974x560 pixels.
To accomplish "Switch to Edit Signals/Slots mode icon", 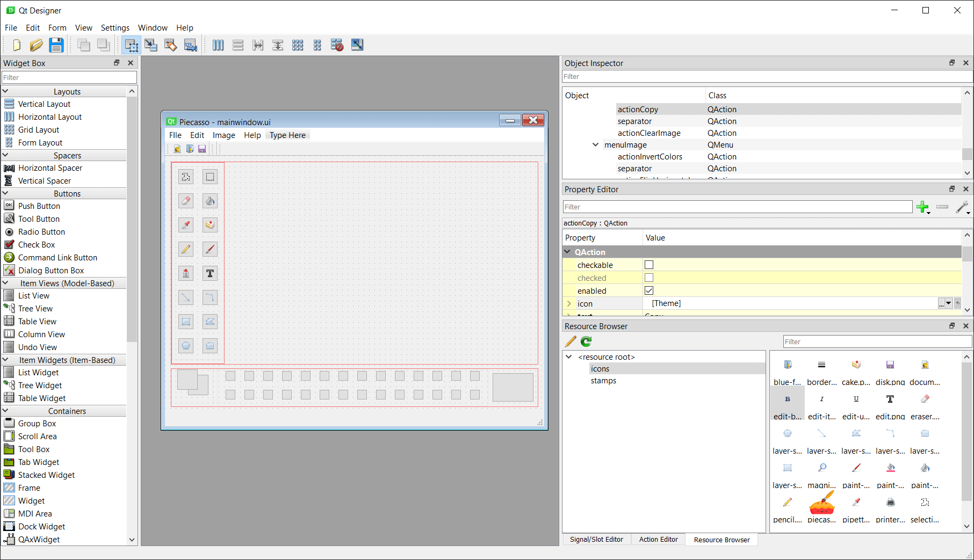I will click(151, 45).
